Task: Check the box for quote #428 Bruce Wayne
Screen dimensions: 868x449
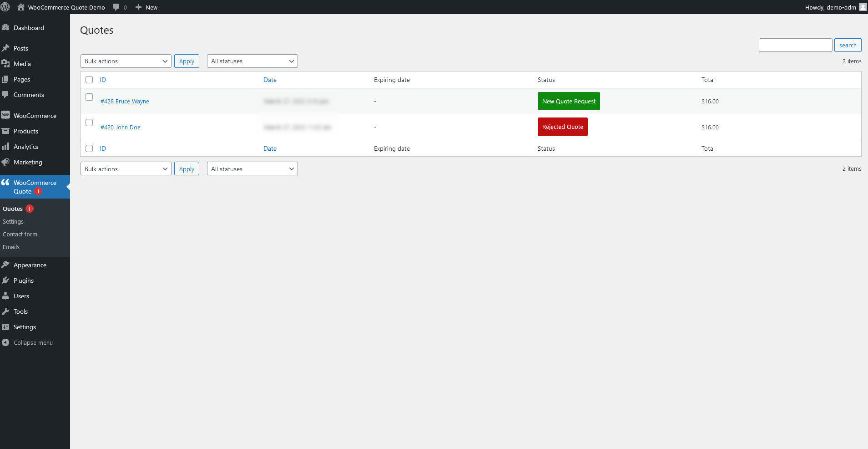Action: pos(89,97)
